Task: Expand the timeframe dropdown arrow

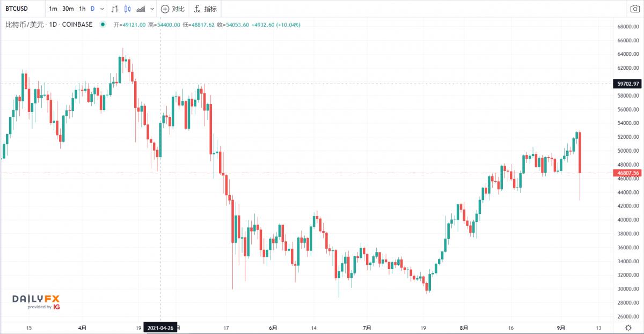Action: (x=102, y=9)
